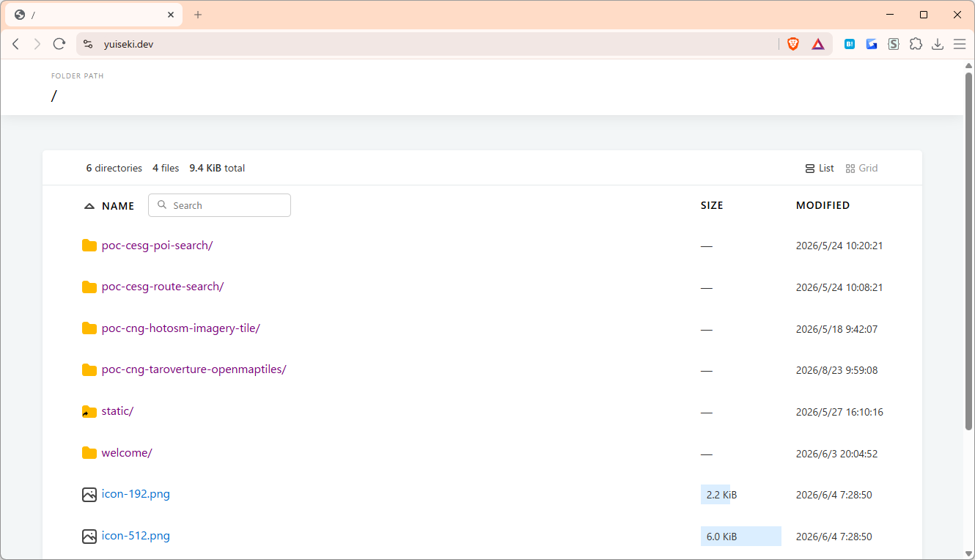Image resolution: width=975 pixels, height=560 pixels.
Task: Open the blue BI extension icon
Action: click(x=850, y=44)
